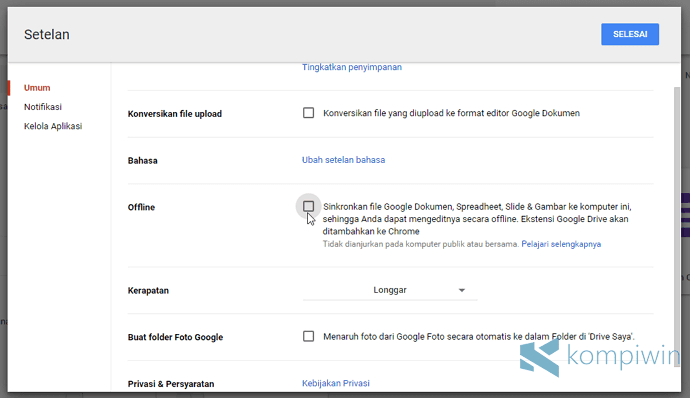Image resolution: width=690 pixels, height=398 pixels.
Task: Click the Buat folder Foto Google label
Action: (175, 337)
